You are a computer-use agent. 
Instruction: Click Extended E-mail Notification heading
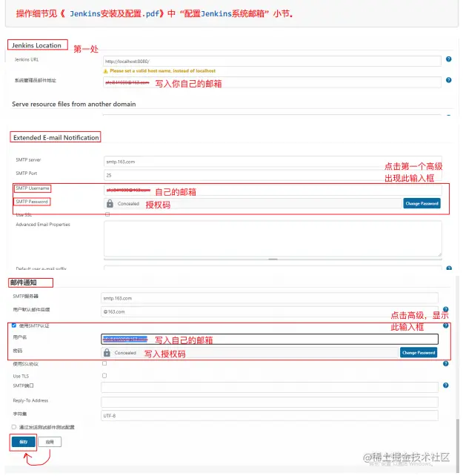click(x=56, y=138)
